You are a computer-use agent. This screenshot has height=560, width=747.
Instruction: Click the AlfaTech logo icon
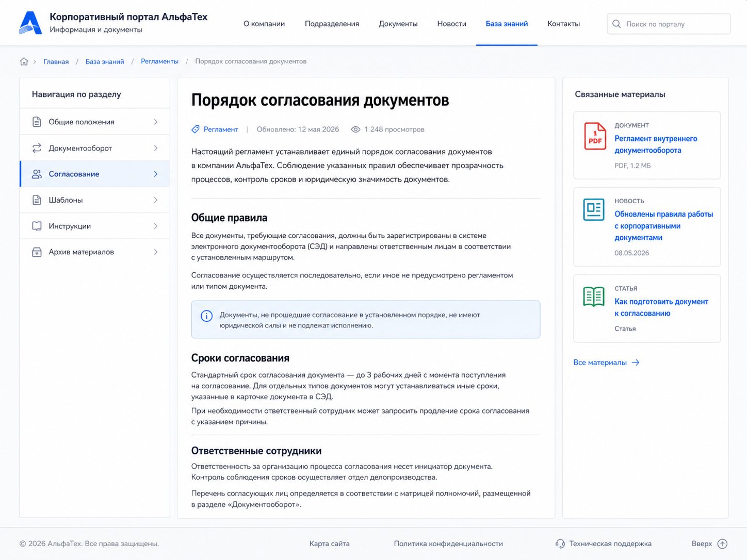30,23
